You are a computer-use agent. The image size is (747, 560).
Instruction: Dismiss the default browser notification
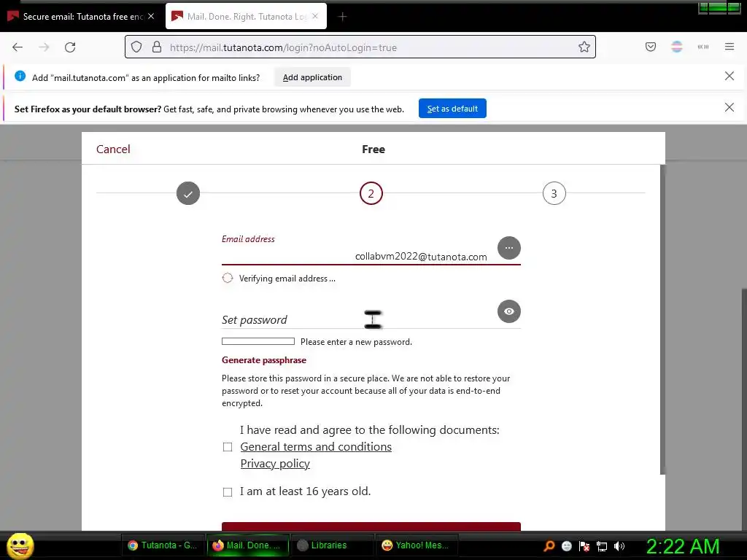[729, 108]
